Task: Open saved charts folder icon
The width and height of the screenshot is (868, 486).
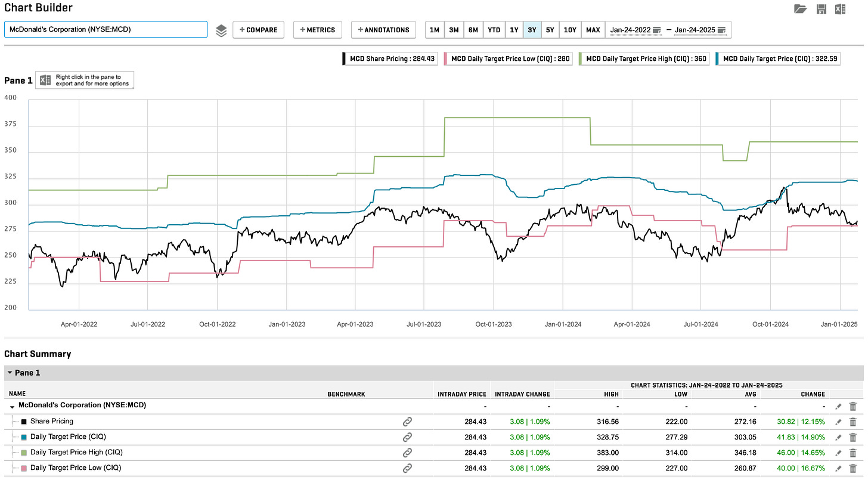Action: tap(800, 9)
